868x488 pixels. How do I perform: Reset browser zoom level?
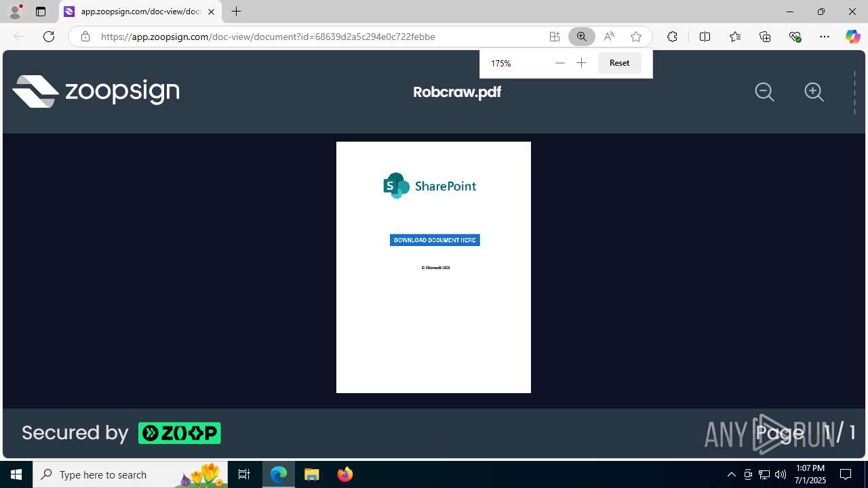[x=619, y=63]
